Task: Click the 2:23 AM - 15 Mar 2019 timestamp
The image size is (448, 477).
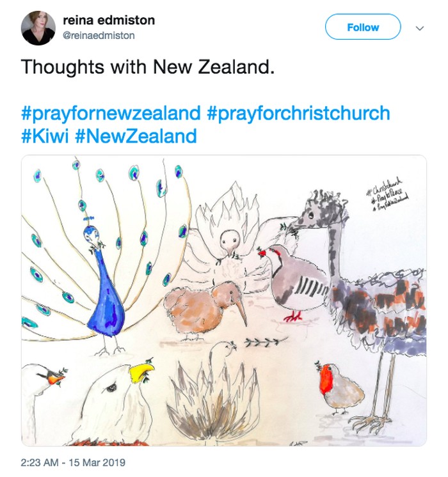Action: pos(73,462)
